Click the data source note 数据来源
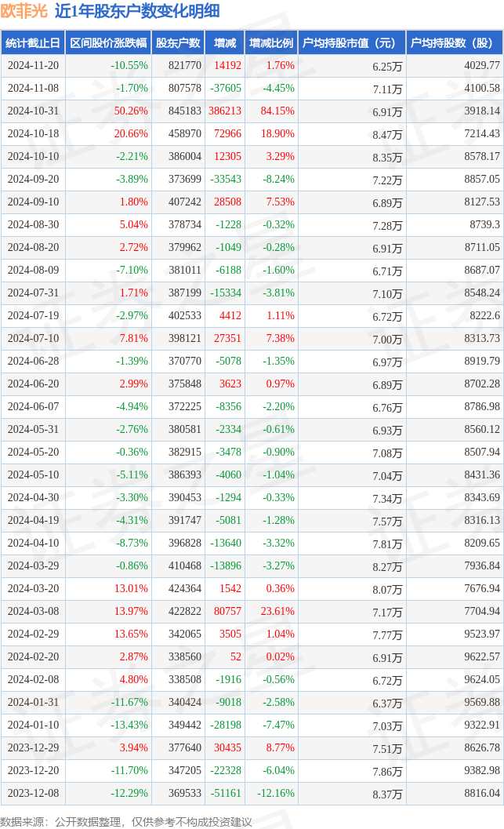The height and width of the screenshot is (829, 504). [127, 822]
